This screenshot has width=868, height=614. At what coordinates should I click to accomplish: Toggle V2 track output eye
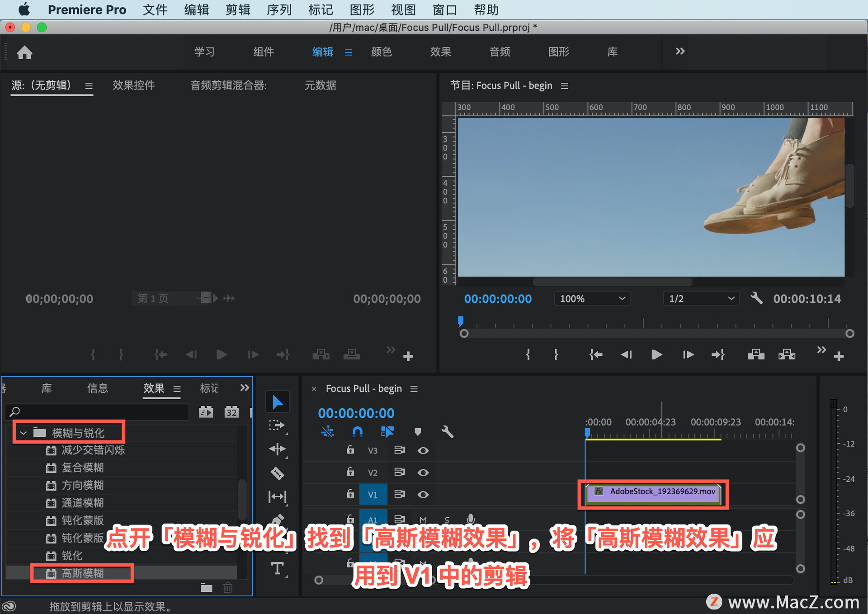coord(423,472)
